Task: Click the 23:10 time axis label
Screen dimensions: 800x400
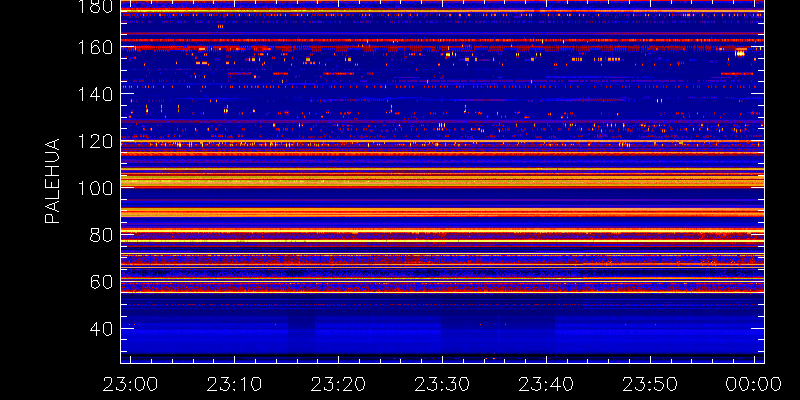Action: pos(234,384)
